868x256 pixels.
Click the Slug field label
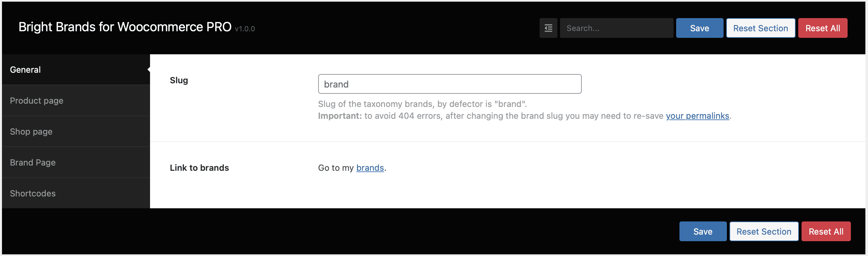(179, 80)
